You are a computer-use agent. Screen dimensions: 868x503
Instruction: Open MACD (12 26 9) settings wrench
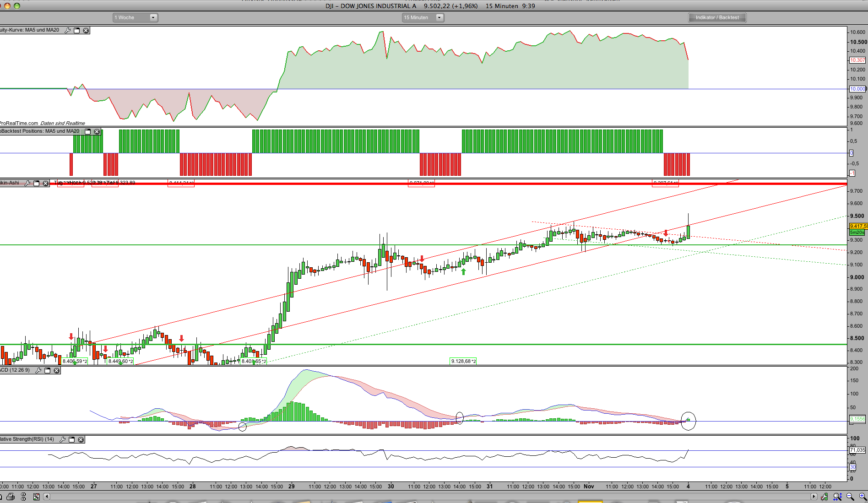[38, 370]
